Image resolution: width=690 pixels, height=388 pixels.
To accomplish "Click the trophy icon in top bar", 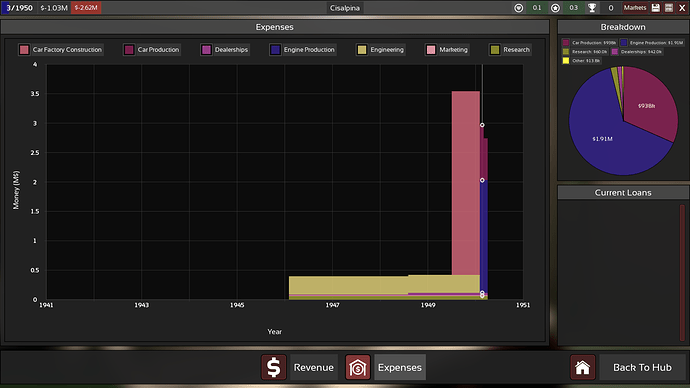I will pyautogui.click(x=592, y=7).
